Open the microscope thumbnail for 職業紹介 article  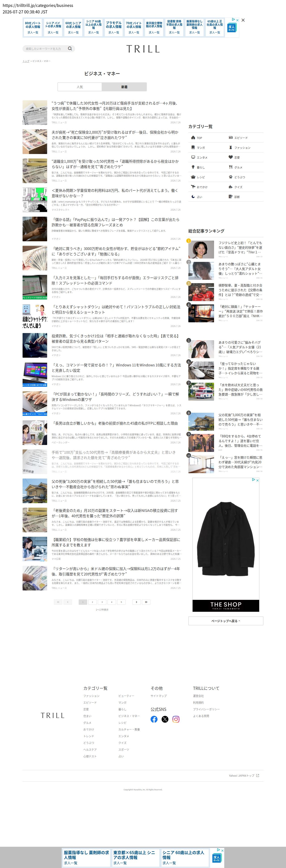35,549
